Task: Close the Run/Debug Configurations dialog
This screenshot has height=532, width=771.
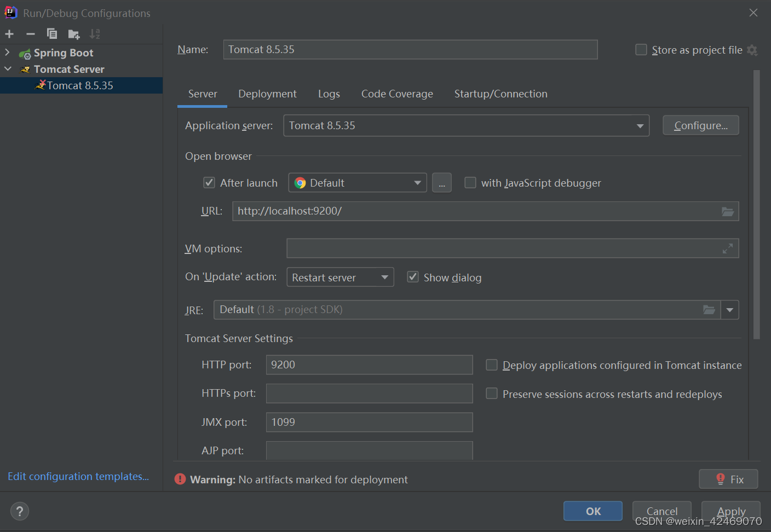Action: click(753, 13)
